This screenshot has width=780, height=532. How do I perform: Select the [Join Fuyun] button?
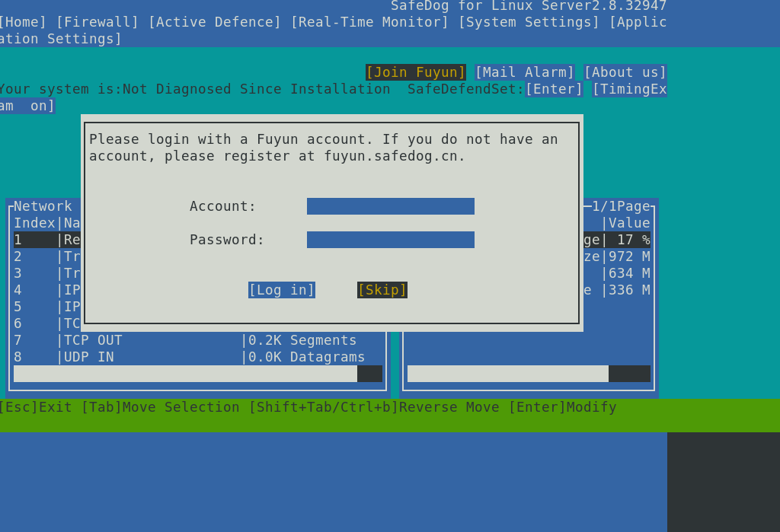(415, 72)
